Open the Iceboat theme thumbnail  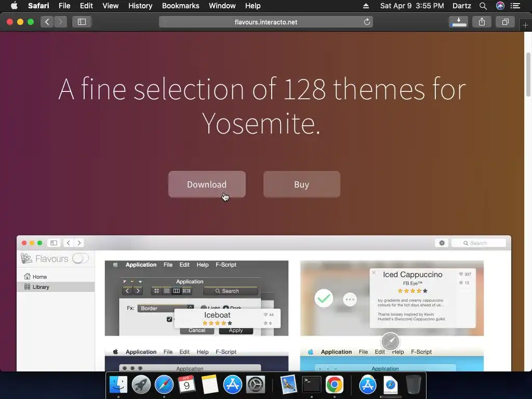click(196, 298)
